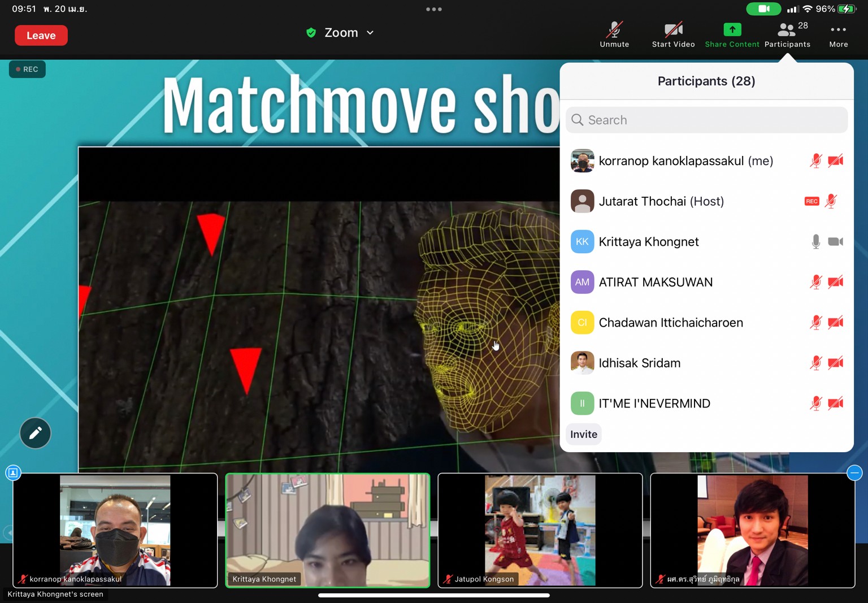Open the iPad multitasking three-dot menu
The width and height of the screenshot is (868, 603).
[434, 9]
